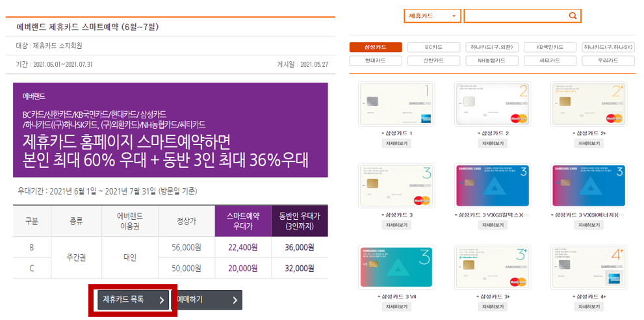Click the 36,000원 companion price
The width and height of the screenshot is (644, 320).
pos(300,247)
